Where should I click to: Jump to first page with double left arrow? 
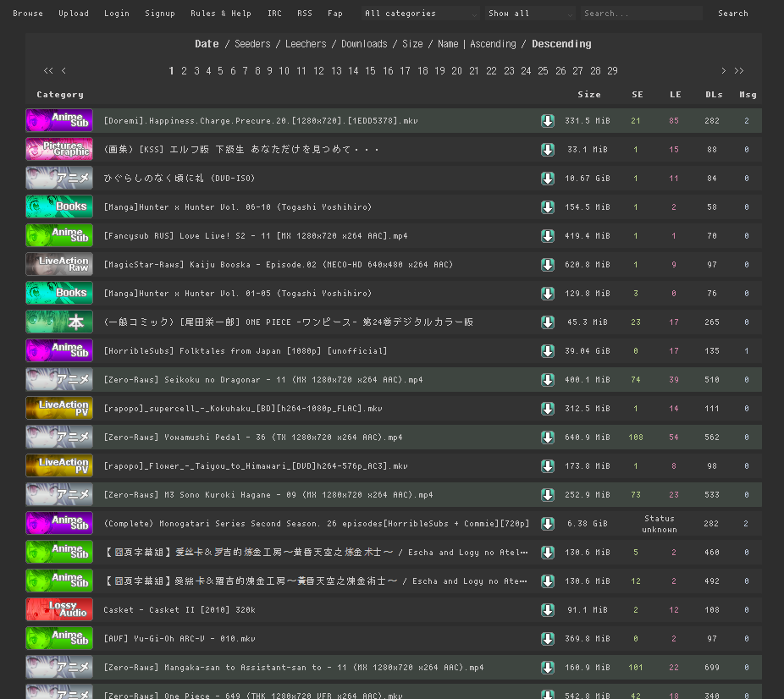48,71
